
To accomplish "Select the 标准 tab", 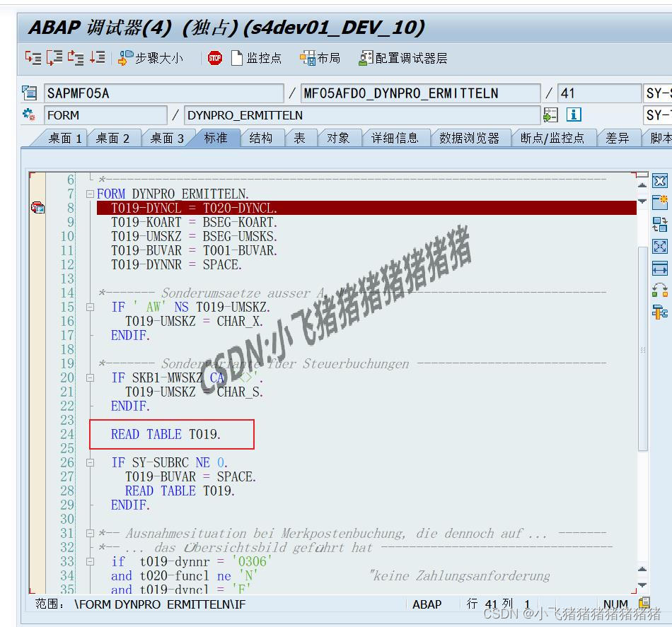I will pos(216,138).
